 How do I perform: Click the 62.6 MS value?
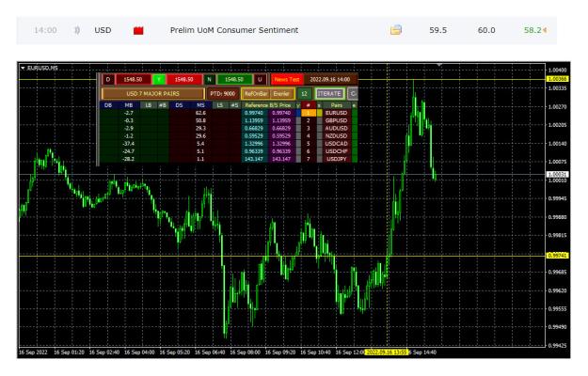pyautogui.click(x=200, y=113)
